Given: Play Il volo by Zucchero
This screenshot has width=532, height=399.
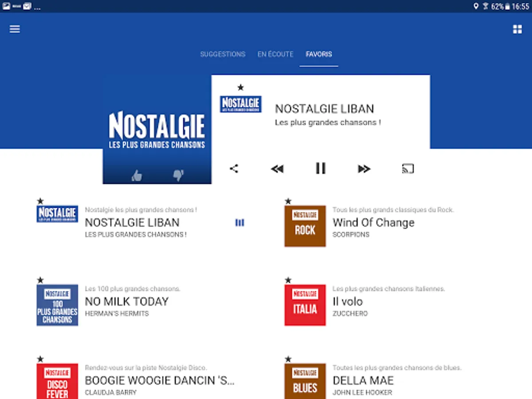Looking at the screenshot, I should pyautogui.click(x=348, y=301).
